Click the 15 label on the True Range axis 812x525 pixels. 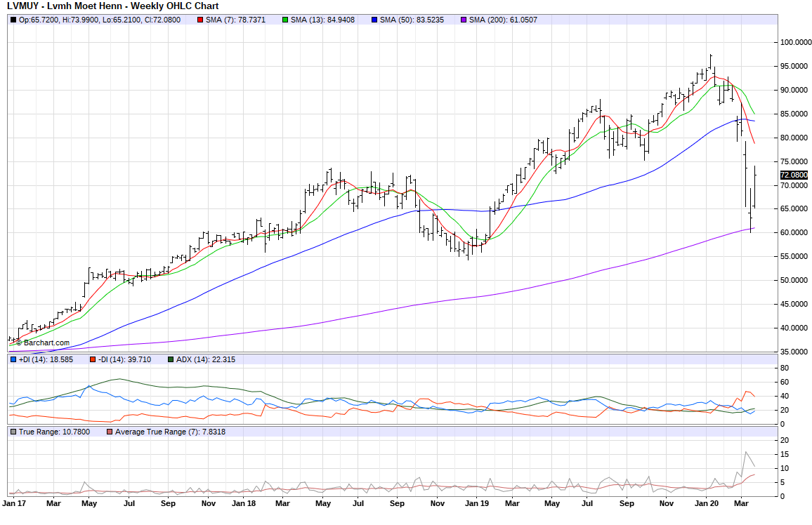click(x=785, y=455)
